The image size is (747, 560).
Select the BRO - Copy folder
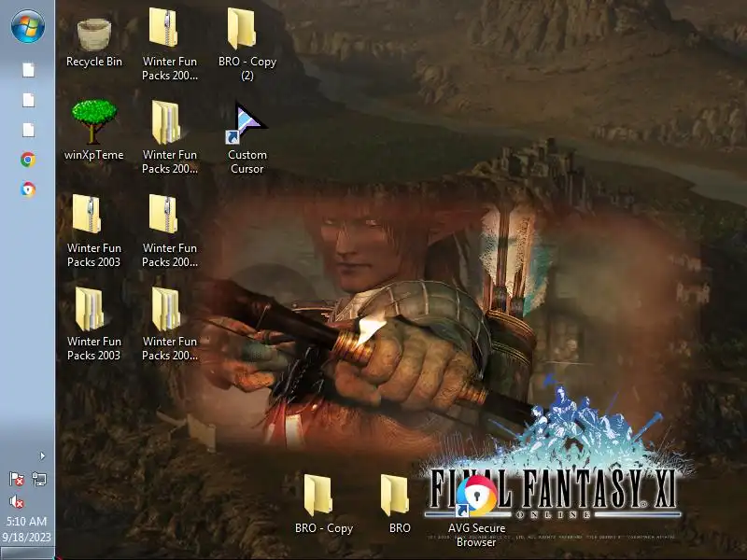point(323,504)
